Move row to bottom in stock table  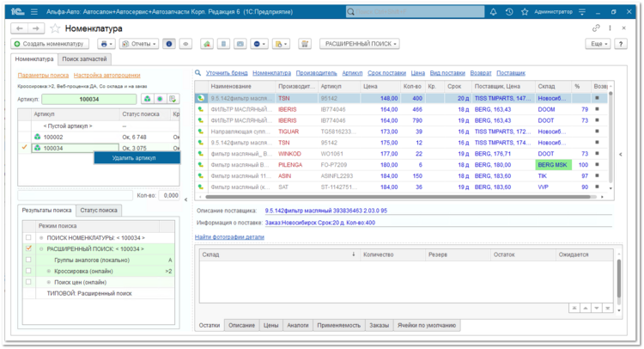(x=607, y=308)
